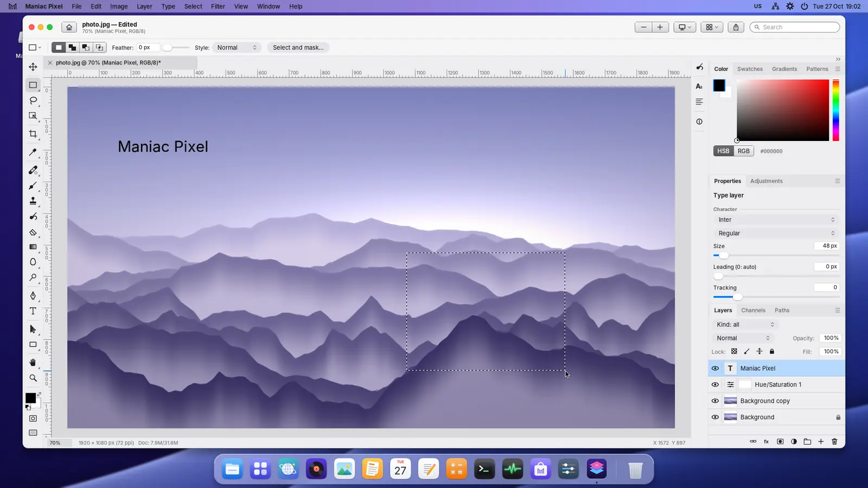The width and height of the screenshot is (868, 488).
Task: Click the Select and mask button
Action: click(298, 48)
